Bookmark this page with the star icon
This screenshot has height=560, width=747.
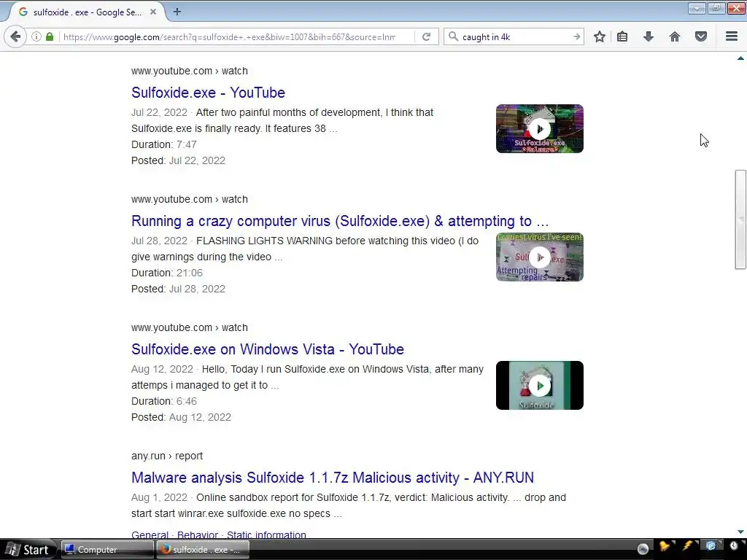click(600, 36)
